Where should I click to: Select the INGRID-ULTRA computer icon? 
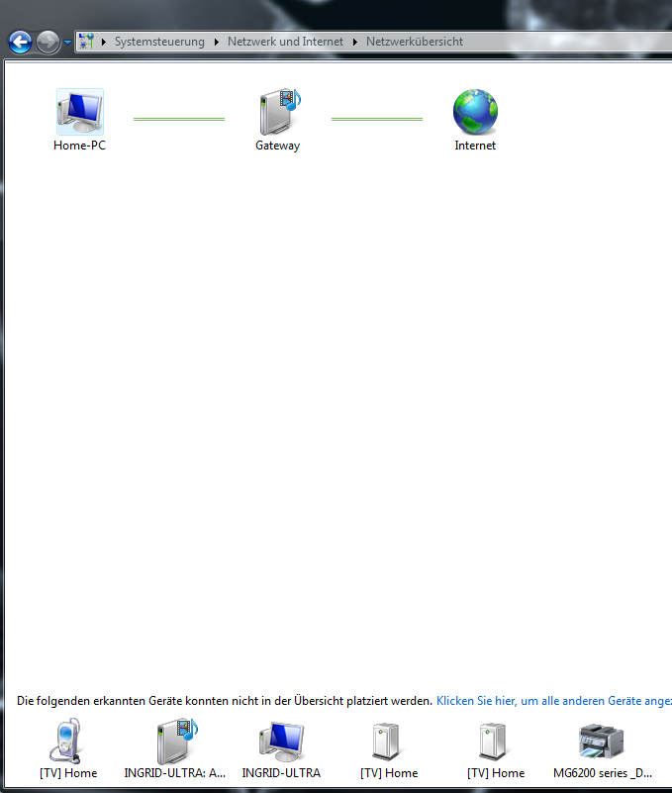coord(281,742)
